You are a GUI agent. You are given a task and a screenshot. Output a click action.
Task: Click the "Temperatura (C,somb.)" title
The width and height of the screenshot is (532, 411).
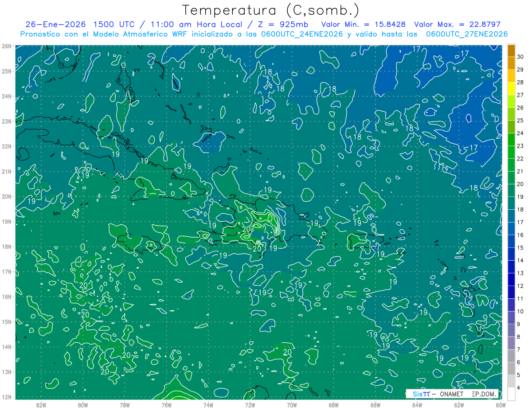coord(270,11)
